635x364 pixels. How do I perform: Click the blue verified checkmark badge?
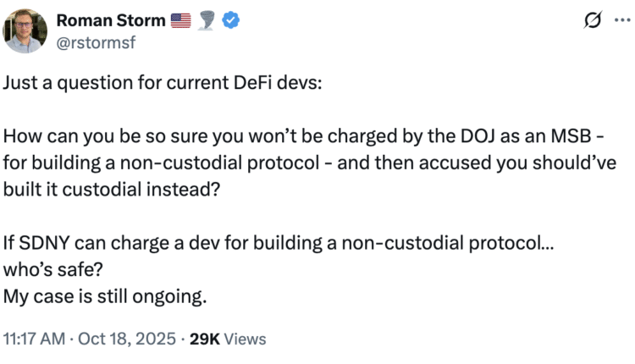click(x=229, y=21)
